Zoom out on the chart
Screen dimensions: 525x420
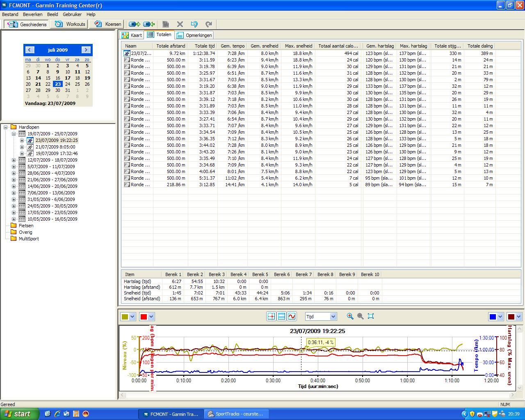coord(360,316)
